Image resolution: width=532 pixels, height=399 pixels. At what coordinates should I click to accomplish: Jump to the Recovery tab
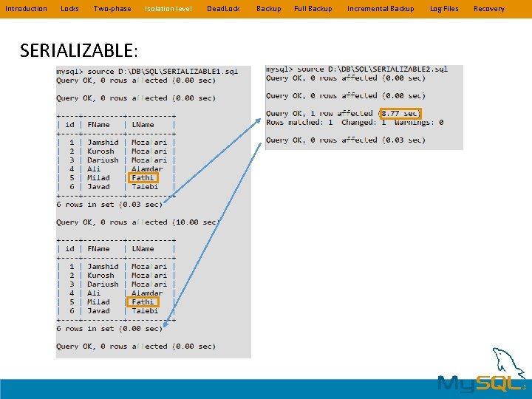pyautogui.click(x=489, y=9)
